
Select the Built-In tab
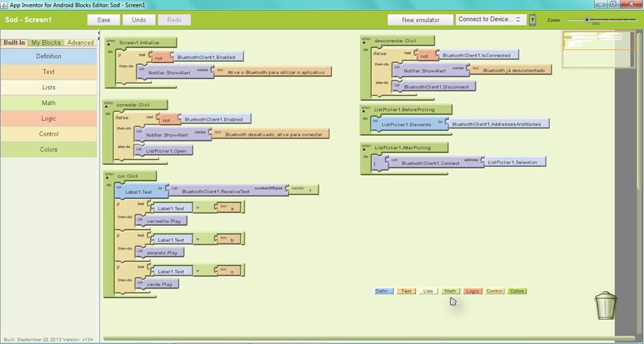click(14, 42)
